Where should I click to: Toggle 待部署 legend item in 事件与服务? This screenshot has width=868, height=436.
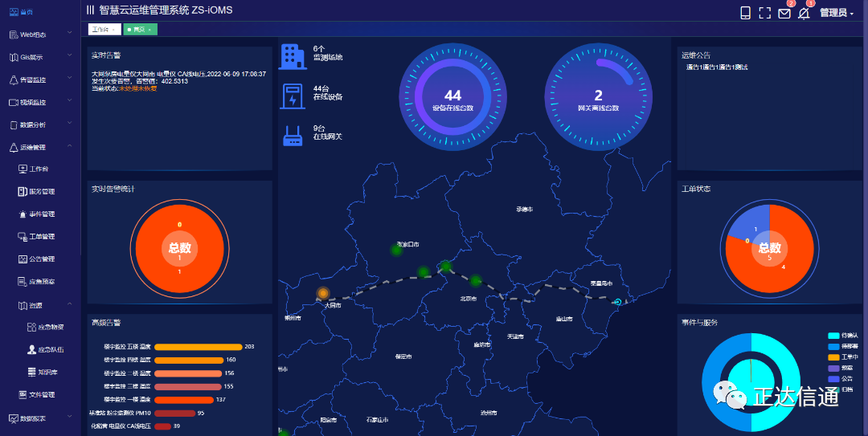pos(843,346)
